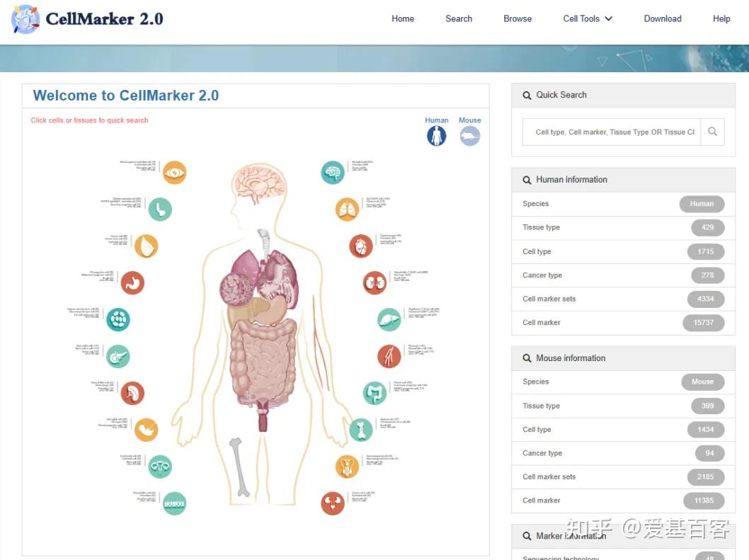The image size is (749, 560).
Task: Switch to the Mouse species icon
Action: tap(470, 136)
